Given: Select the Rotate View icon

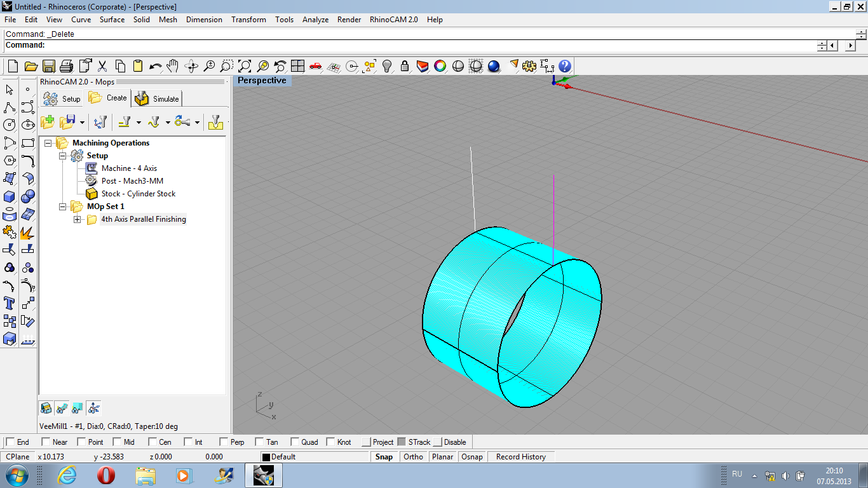Looking at the screenshot, I should [x=191, y=66].
